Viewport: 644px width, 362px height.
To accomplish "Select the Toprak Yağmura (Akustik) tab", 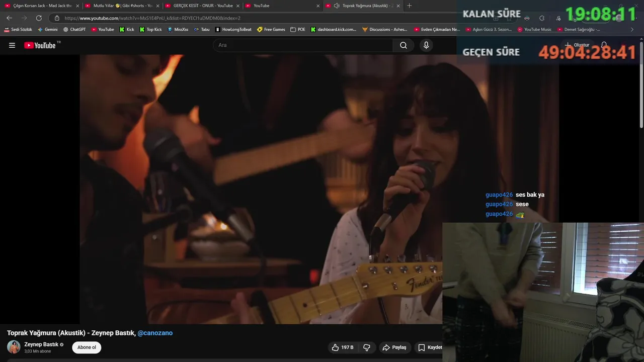I will pos(363,6).
